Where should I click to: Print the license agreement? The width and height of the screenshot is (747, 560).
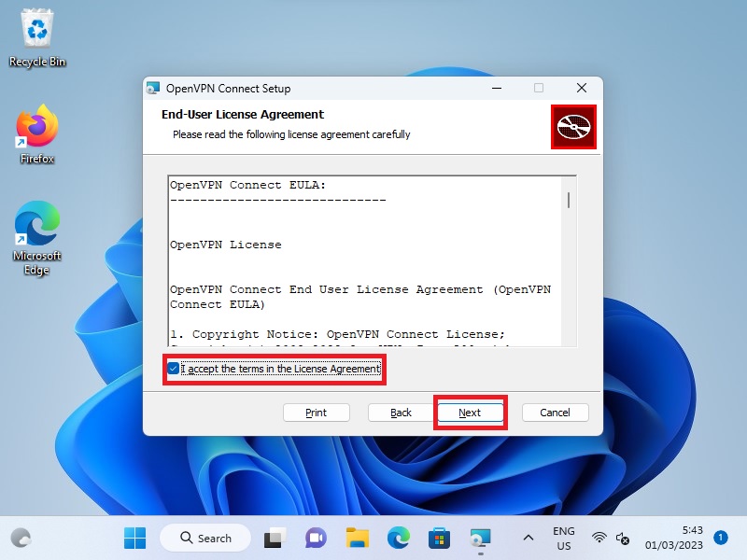316,413
